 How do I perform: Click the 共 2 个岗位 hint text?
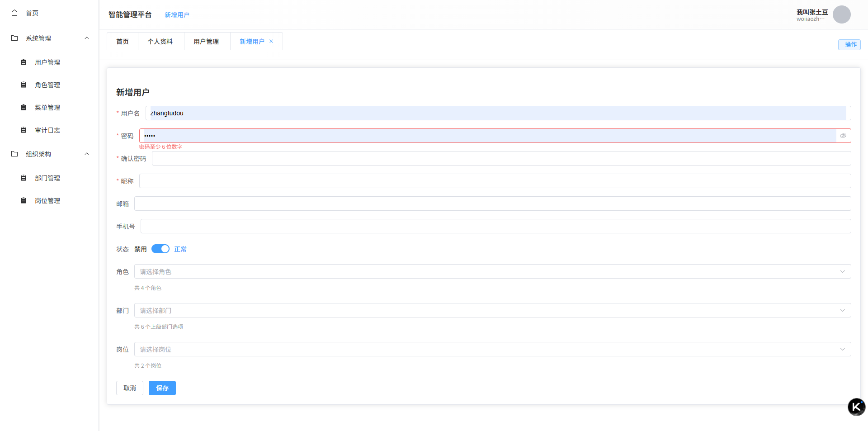click(x=148, y=366)
